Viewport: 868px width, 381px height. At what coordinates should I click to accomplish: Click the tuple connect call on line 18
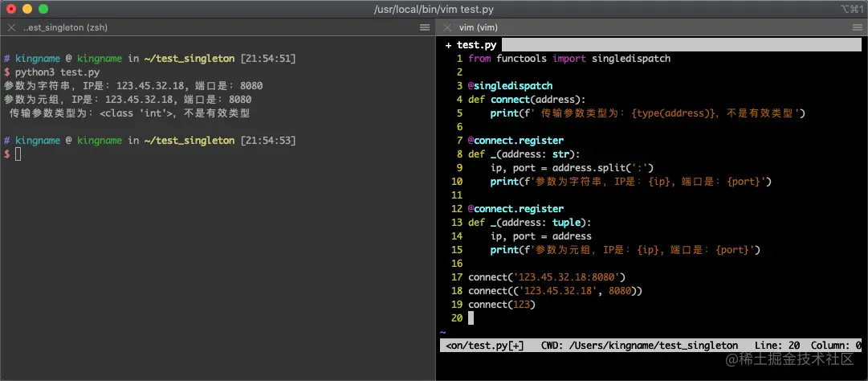[555, 291]
